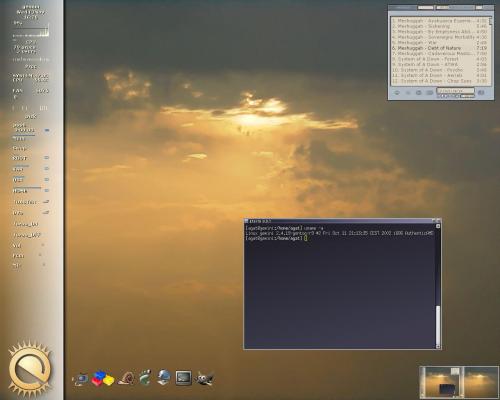Launch the terminal screen icon in dock

pyautogui.click(x=183, y=378)
